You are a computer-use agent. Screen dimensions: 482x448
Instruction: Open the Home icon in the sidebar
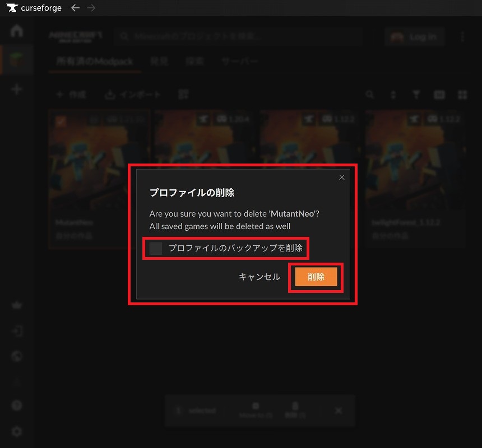tap(17, 31)
